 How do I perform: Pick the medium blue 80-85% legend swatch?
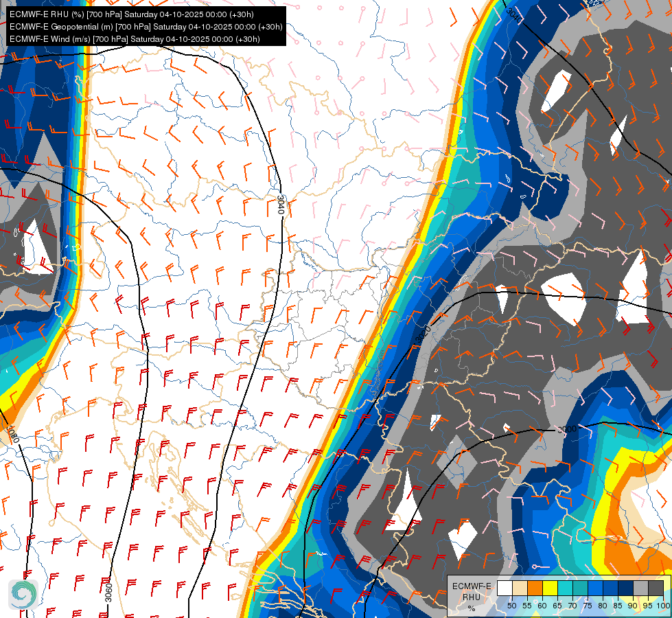[610, 588]
